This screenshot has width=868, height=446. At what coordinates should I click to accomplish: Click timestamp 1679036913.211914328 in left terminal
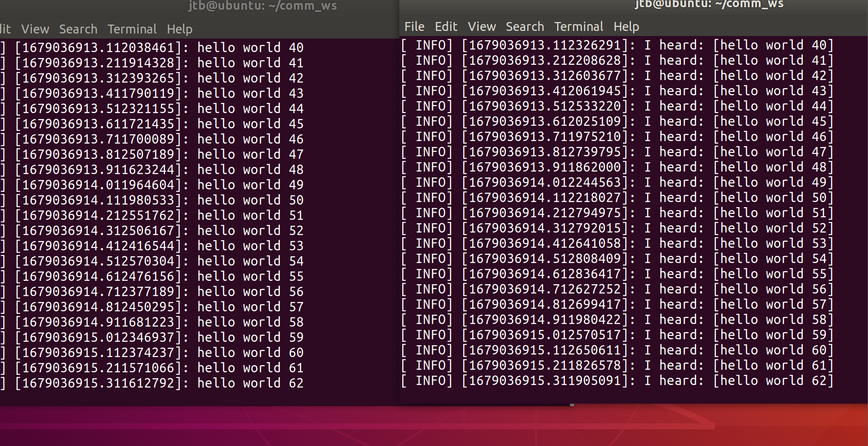click(98, 63)
